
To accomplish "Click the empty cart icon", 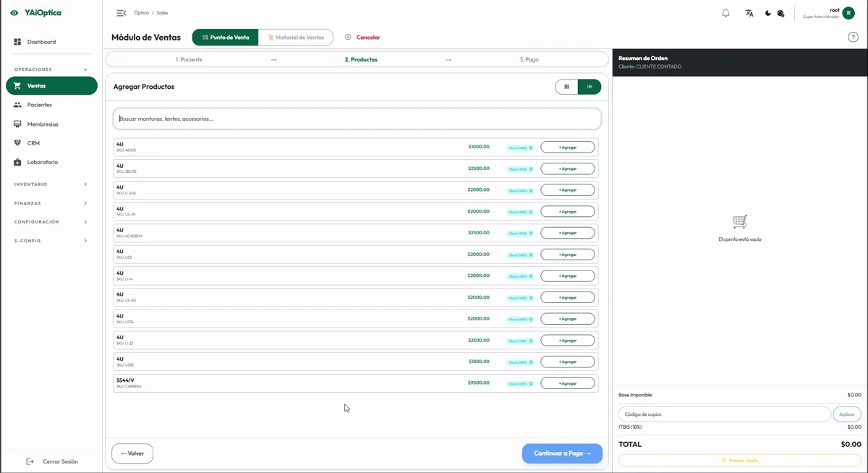I will point(739,222).
